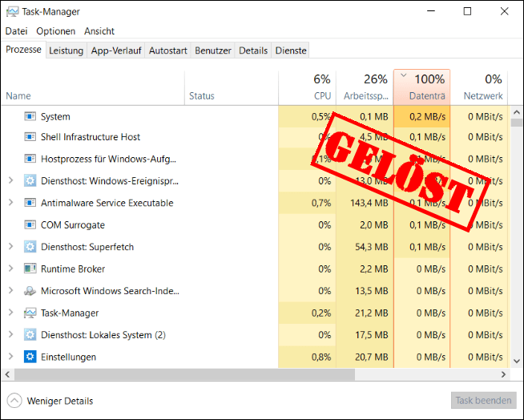The image size is (524, 420).
Task: Click the horizontal scrollbar right arrow
Action: (x=503, y=374)
